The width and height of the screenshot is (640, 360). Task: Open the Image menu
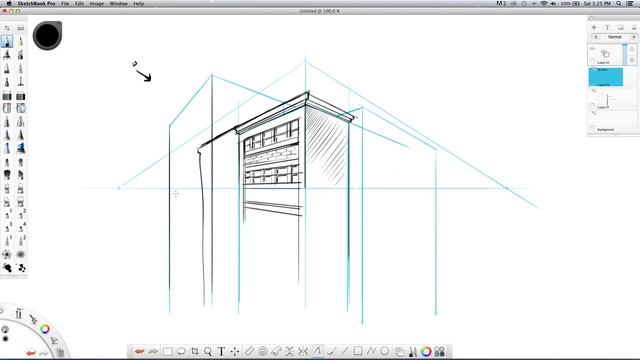(x=96, y=3)
